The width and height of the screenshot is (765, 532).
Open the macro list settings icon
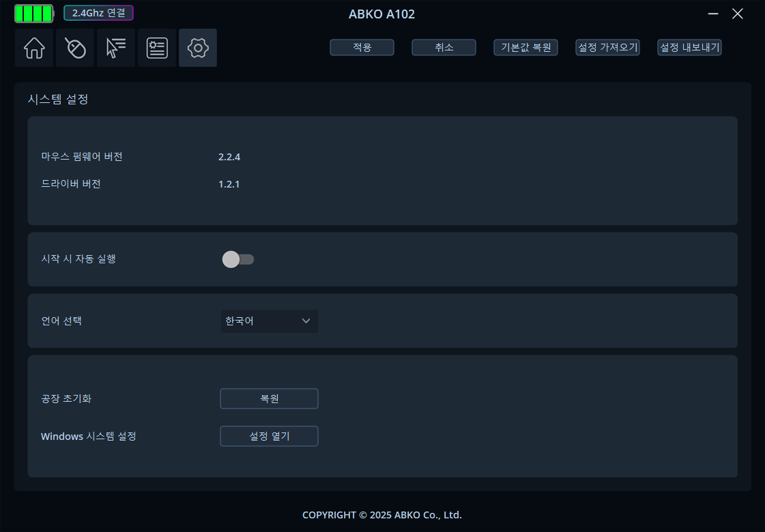click(x=157, y=48)
